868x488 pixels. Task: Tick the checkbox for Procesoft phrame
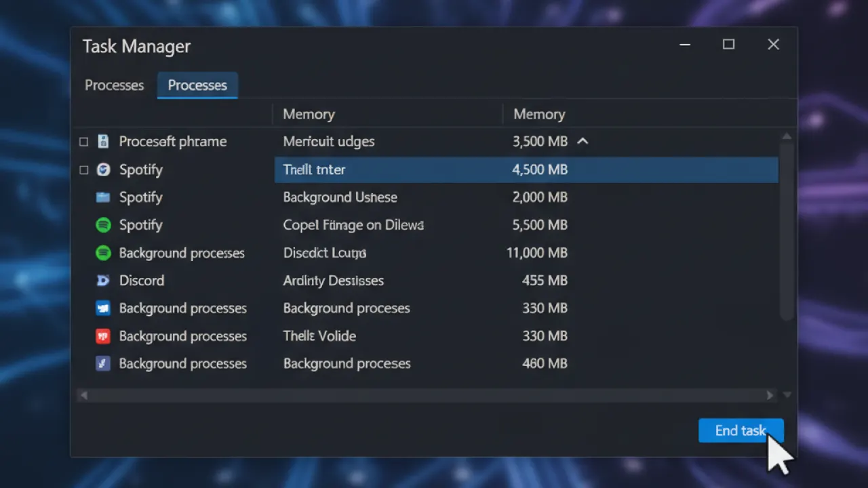(84, 142)
